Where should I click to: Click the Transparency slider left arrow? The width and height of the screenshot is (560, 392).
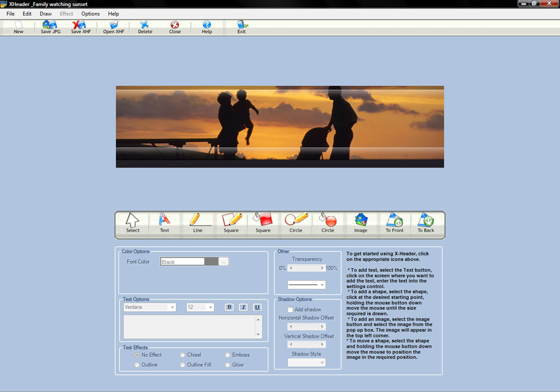click(x=291, y=268)
